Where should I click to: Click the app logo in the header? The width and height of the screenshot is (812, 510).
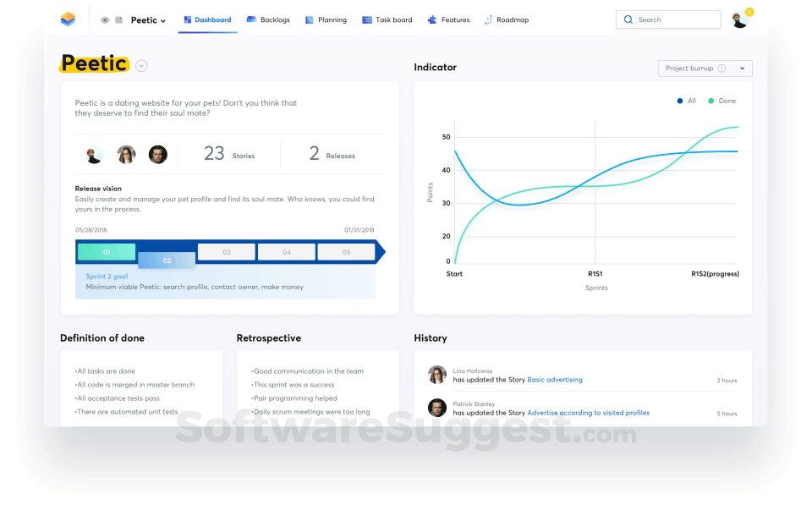point(68,19)
